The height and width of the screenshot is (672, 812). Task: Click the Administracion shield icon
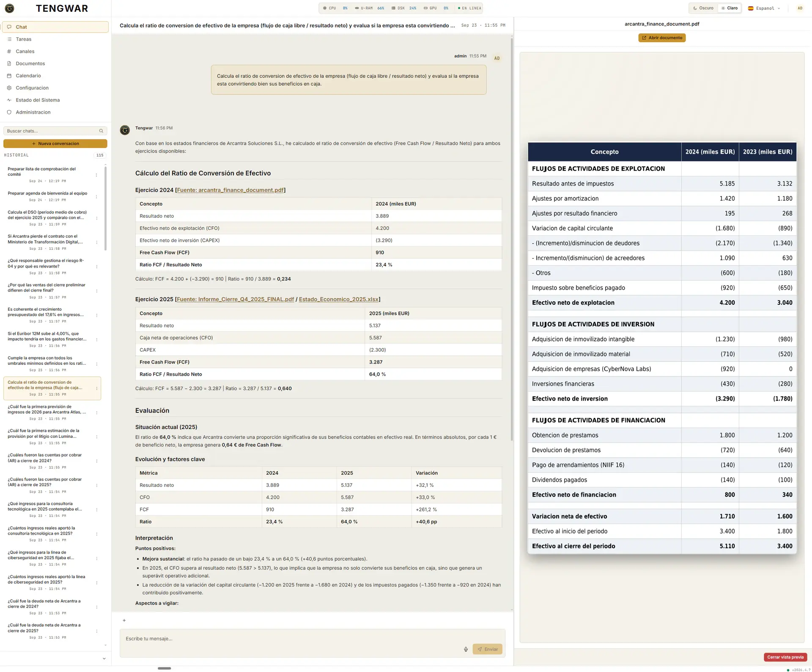(9, 112)
